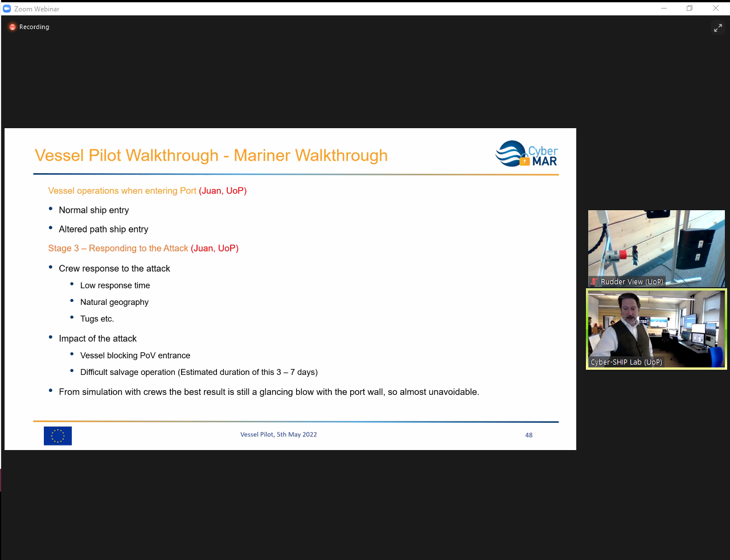Click the "Stage 3 – Responding to the Attack" heading
This screenshot has width=730, height=560.
click(118, 248)
